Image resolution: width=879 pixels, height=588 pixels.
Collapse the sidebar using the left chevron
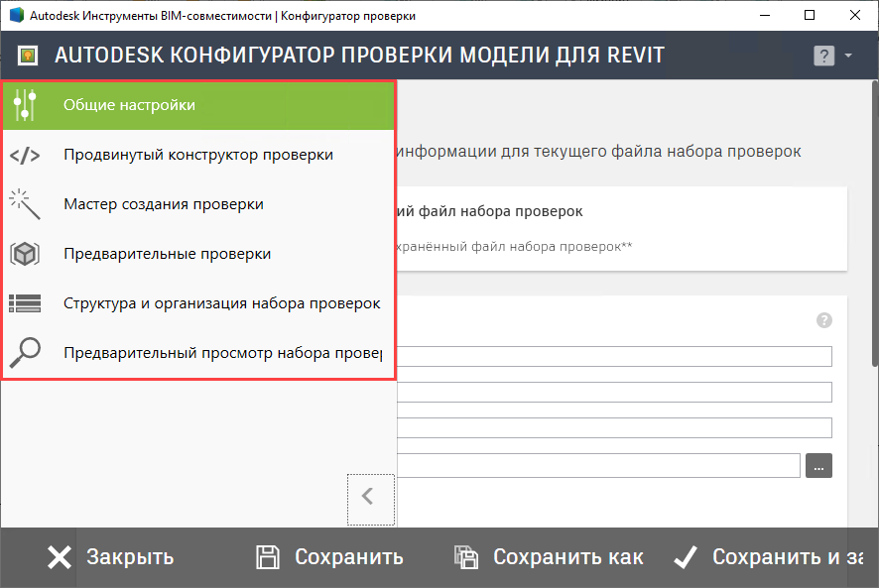pos(370,499)
